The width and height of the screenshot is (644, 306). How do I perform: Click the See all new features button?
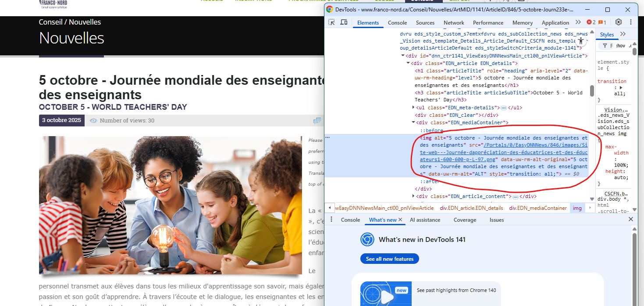point(390,259)
